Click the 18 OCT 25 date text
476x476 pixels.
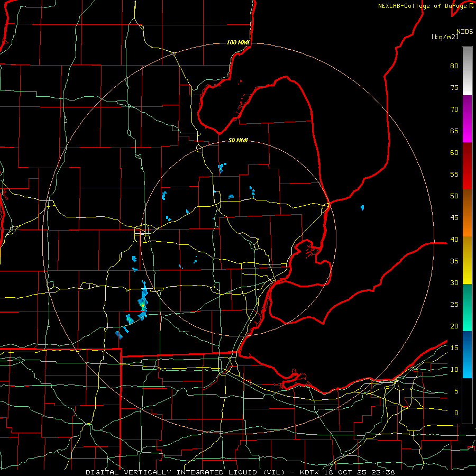coord(345,472)
